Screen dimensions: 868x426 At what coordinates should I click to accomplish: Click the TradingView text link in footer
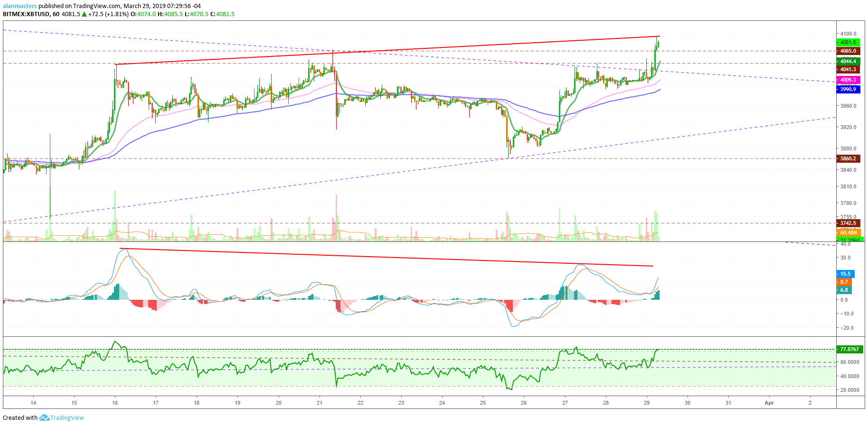click(67, 417)
